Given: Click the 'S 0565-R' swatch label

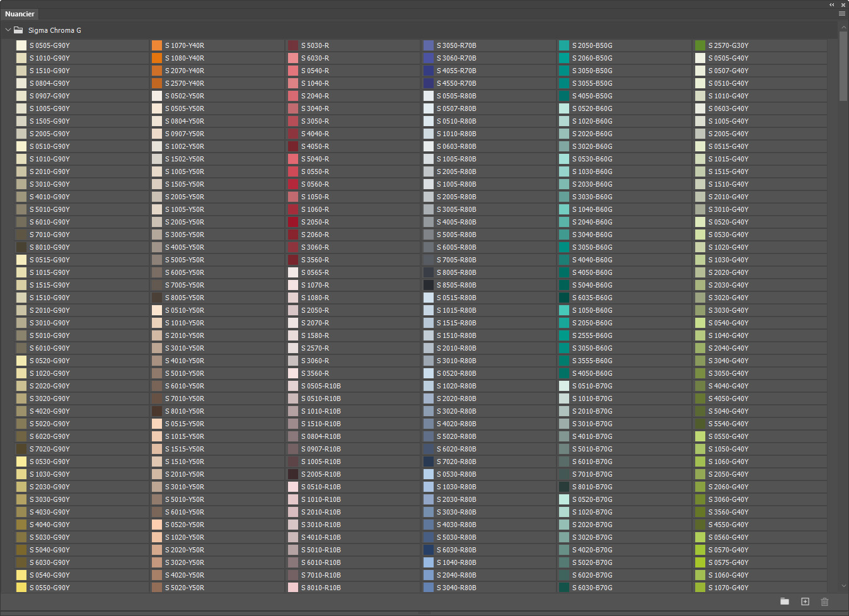Looking at the screenshot, I should tap(315, 272).
